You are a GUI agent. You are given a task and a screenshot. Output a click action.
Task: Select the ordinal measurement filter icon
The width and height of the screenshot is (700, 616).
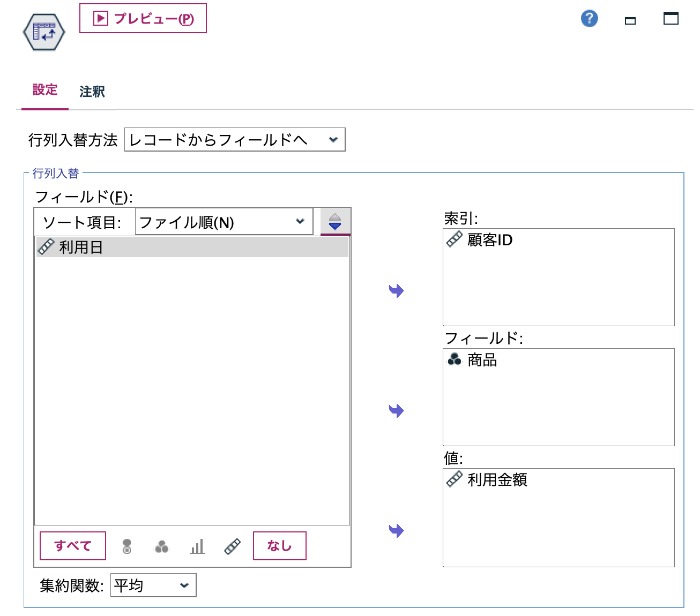pos(126,545)
